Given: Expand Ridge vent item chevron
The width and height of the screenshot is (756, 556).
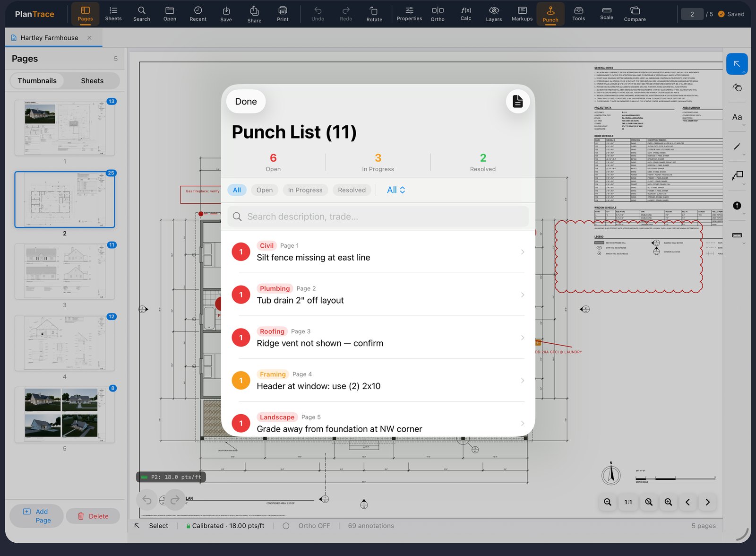Looking at the screenshot, I should pos(523,338).
